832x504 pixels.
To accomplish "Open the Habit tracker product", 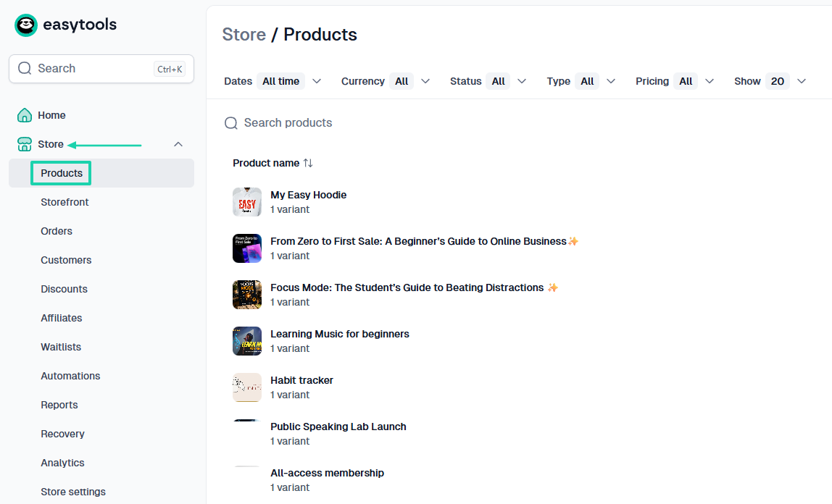I will (302, 380).
